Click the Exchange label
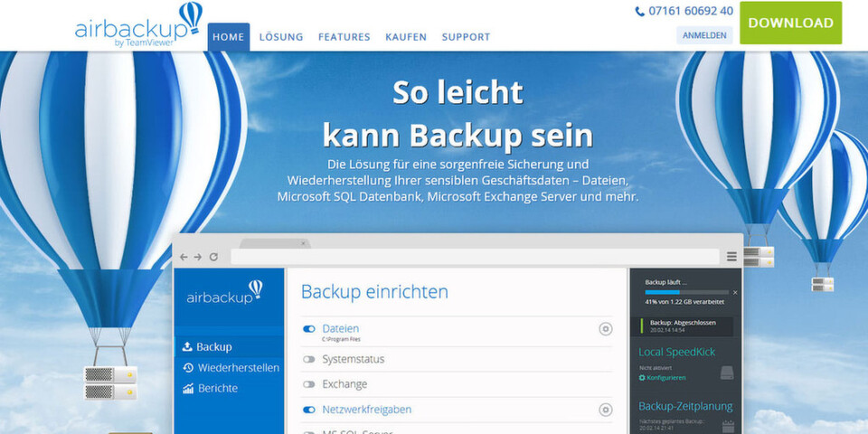Image resolution: width=868 pixels, height=434 pixels. click(344, 384)
